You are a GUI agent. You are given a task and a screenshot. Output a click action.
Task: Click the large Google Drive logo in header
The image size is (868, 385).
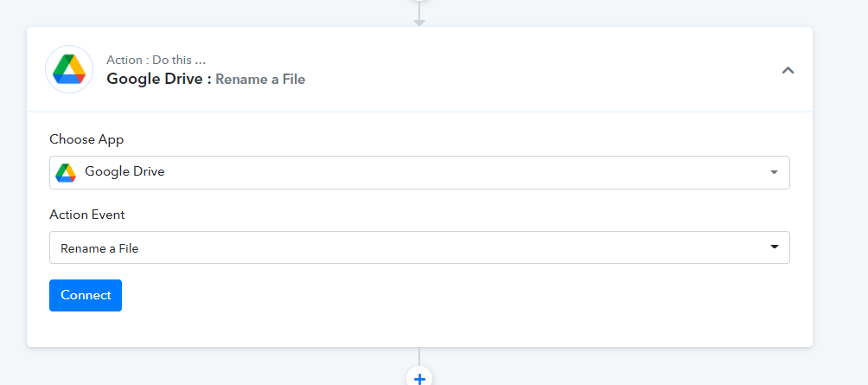pos(69,69)
